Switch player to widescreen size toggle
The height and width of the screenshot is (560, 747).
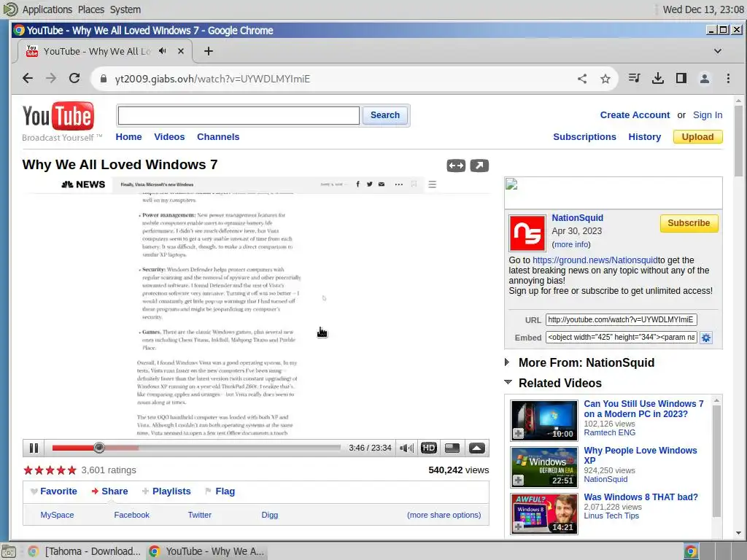(x=452, y=448)
